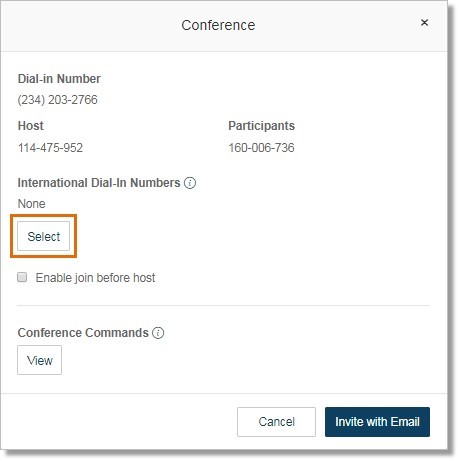
Task: Click the 'Enable join before host' label text
Action: 95,278
